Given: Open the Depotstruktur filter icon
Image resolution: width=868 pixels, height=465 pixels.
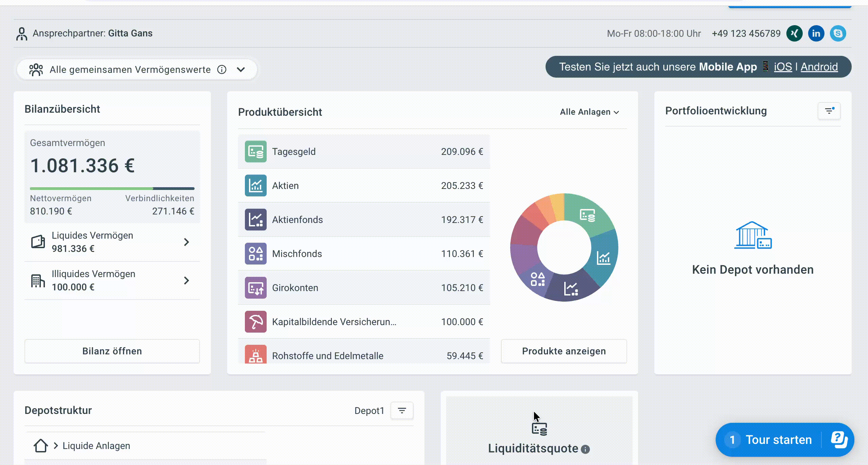Looking at the screenshot, I should (402, 411).
